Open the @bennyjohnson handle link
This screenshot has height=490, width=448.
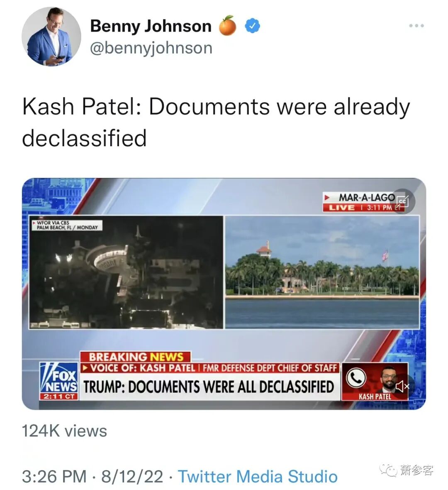point(151,48)
